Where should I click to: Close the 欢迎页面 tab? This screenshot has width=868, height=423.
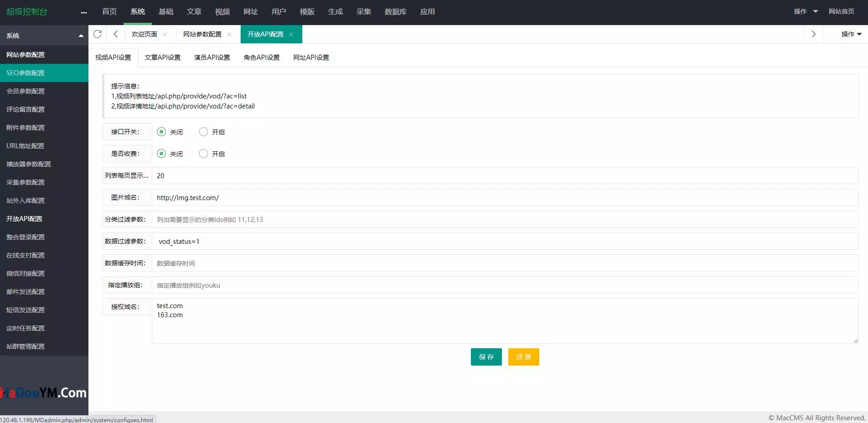pos(165,35)
